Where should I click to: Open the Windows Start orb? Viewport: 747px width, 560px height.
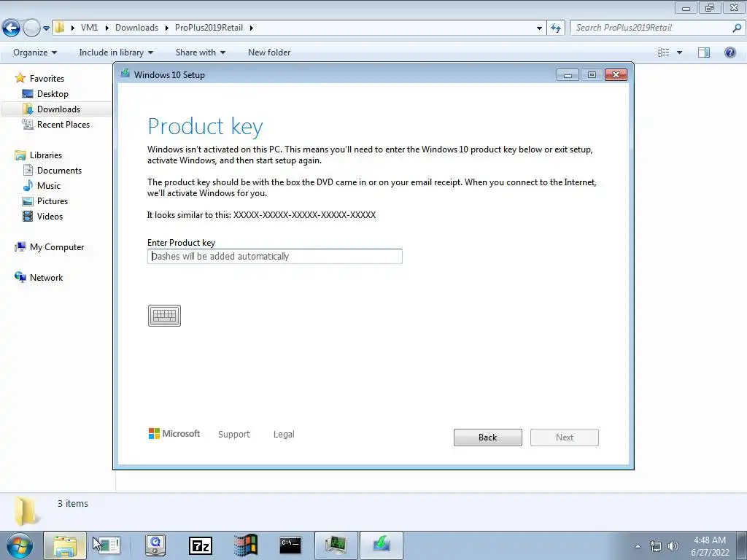20,545
